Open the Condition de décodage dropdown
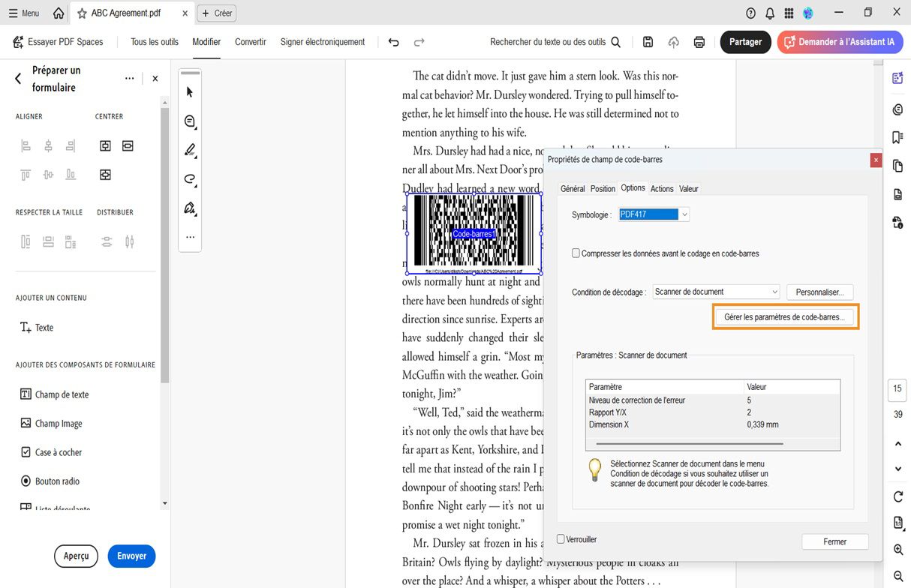911x588 pixels. (717, 292)
